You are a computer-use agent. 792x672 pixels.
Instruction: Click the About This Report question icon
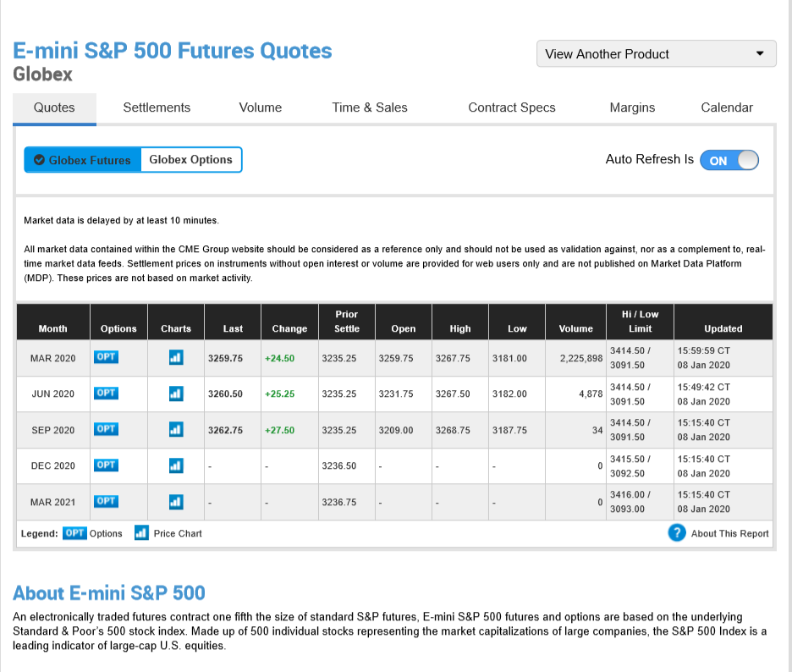[x=677, y=532]
